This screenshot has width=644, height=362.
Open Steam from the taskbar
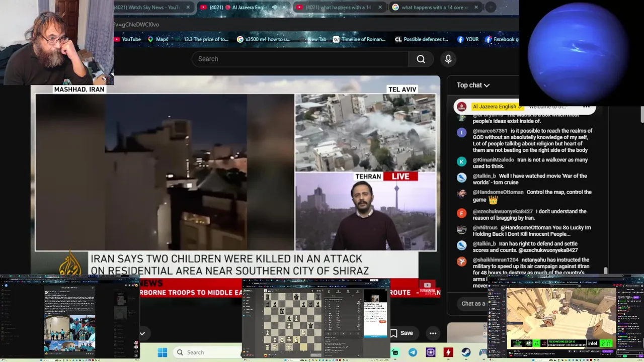pos(466,352)
